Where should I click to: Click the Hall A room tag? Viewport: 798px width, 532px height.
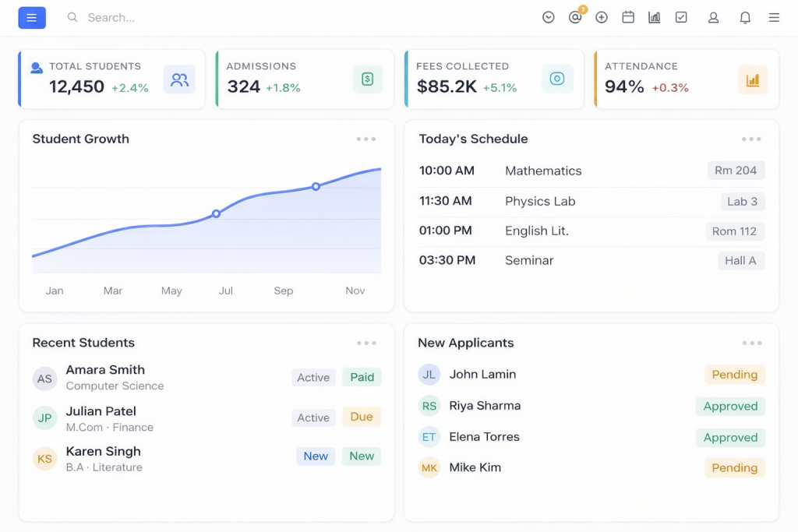tap(741, 261)
